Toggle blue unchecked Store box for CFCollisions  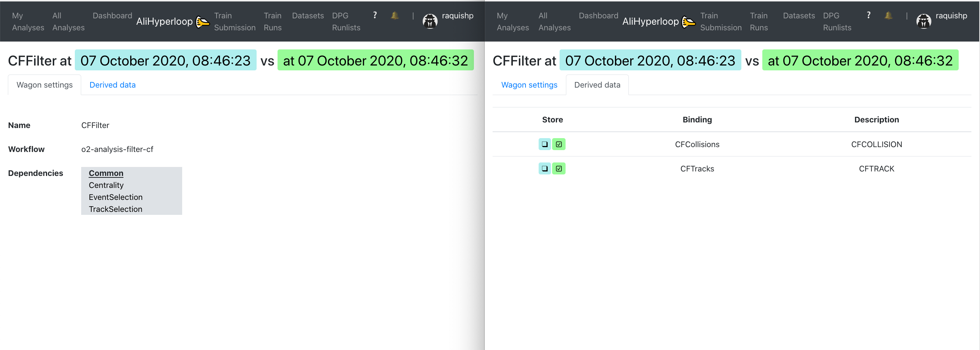(544, 144)
